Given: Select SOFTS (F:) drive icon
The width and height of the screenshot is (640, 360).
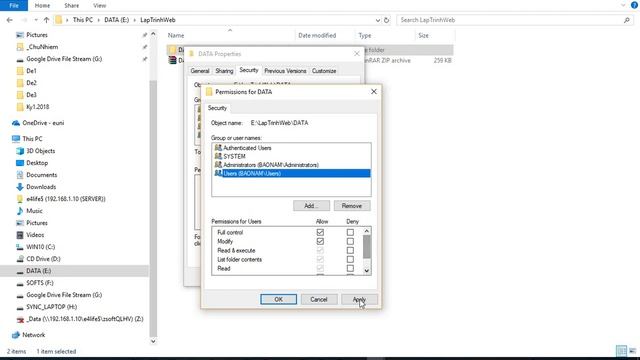Looking at the screenshot, I should (x=20, y=283).
